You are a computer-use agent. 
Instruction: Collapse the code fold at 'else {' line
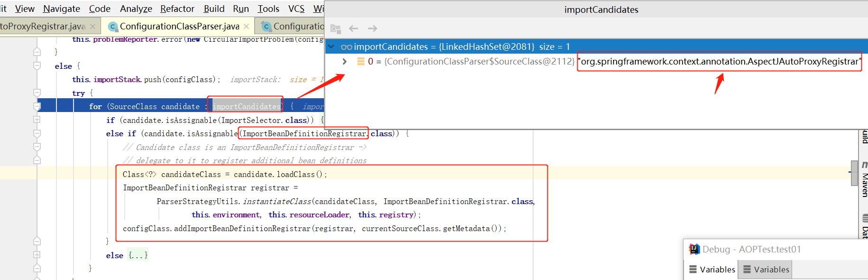[x=37, y=65]
